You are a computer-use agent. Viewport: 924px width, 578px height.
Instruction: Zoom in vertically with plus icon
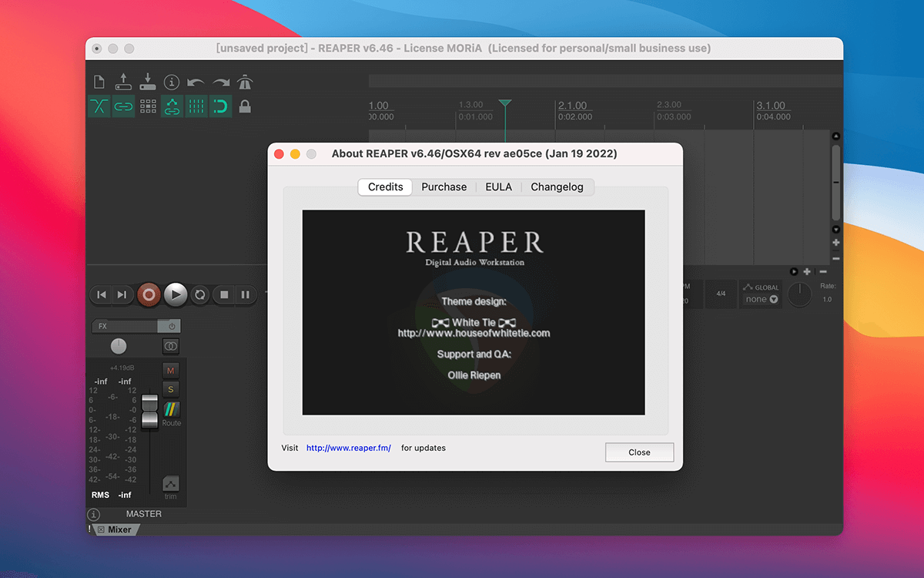pyautogui.click(x=836, y=244)
